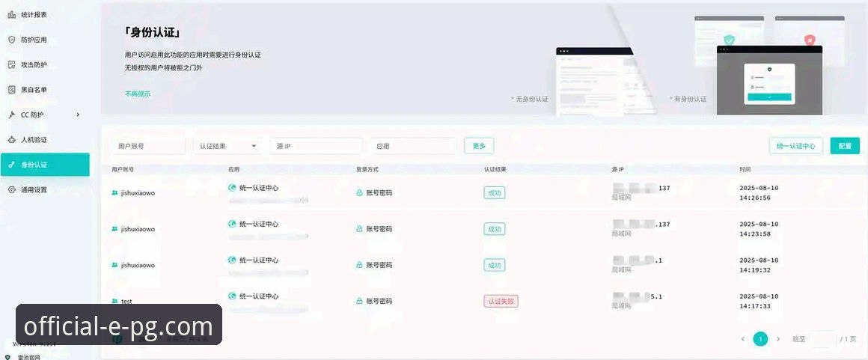Click the icon beside 攻击防护

12,65
